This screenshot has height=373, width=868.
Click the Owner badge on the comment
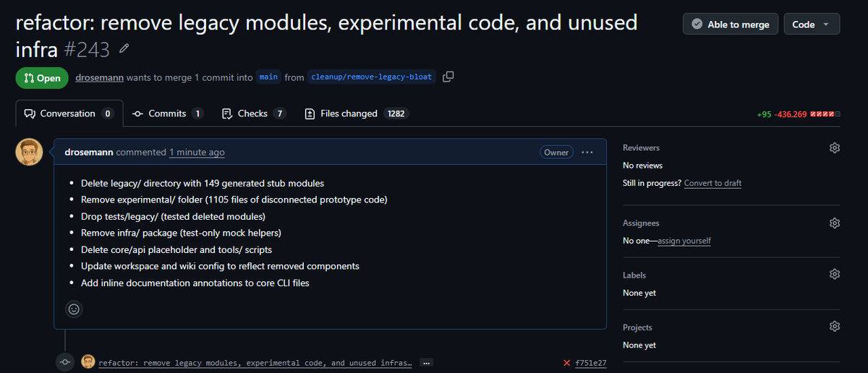coord(556,153)
